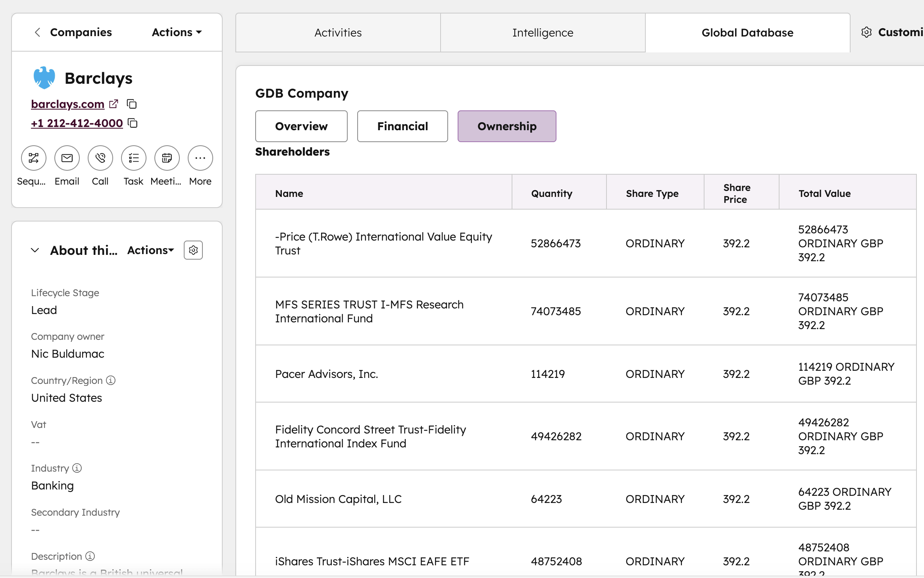Show Description info tooltip icon

tap(90, 556)
